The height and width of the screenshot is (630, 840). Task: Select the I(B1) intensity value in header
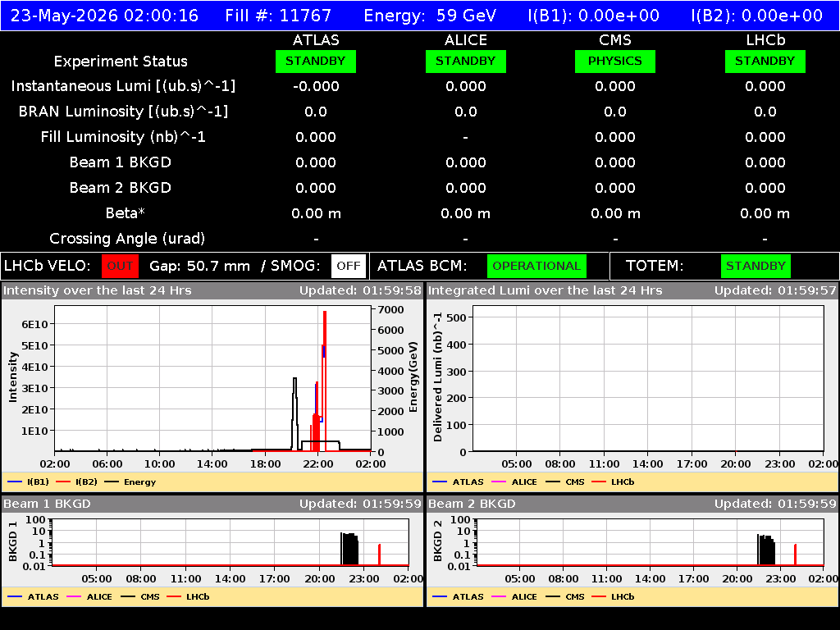pyautogui.click(x=594, y=15)
